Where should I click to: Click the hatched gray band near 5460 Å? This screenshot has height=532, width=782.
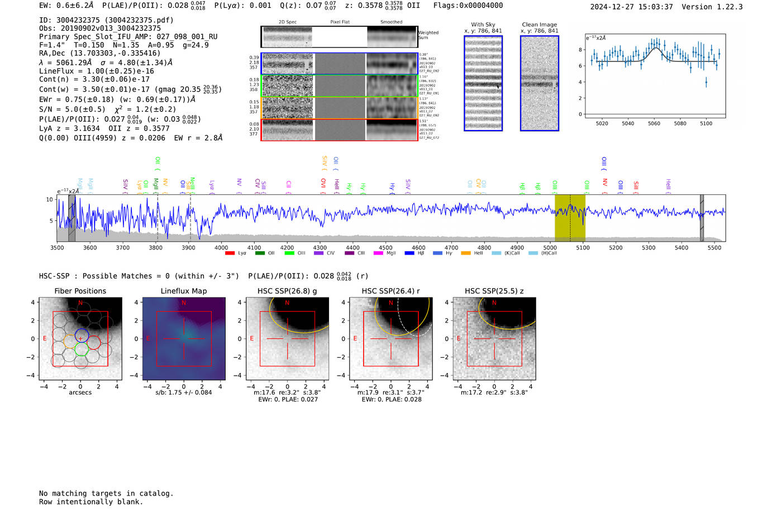tap(702, 218)
